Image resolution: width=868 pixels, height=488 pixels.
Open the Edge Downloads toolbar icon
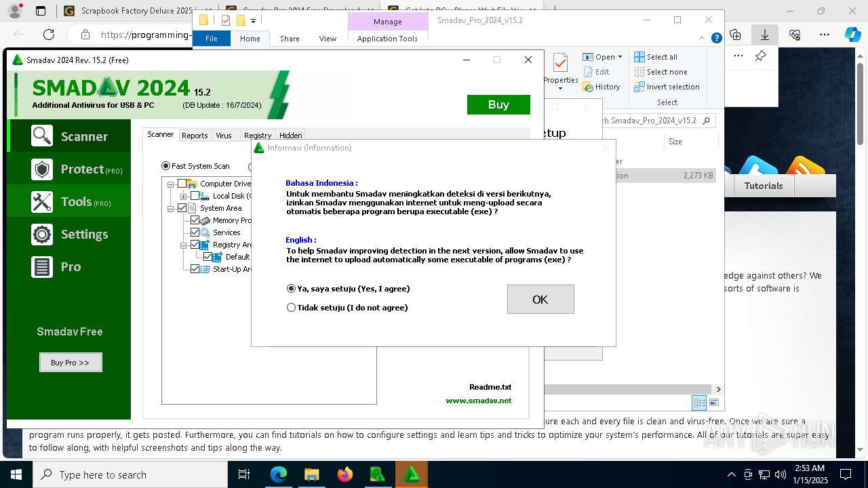coord(764,35)
